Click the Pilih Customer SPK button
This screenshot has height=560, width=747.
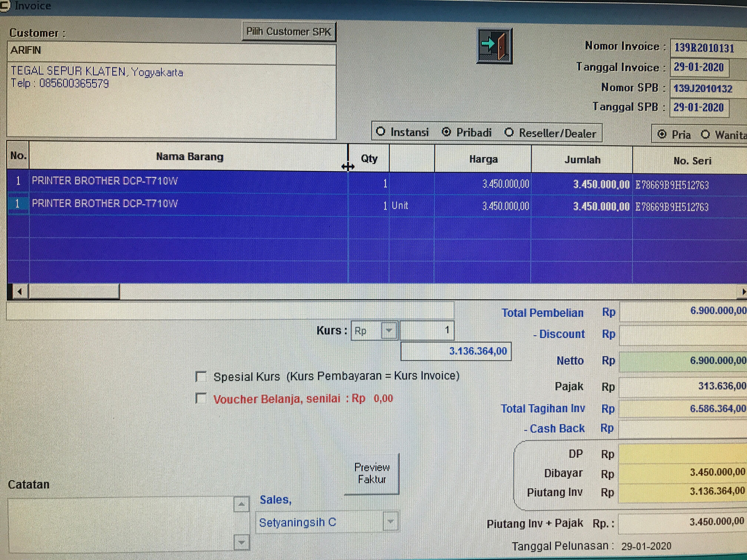pyautogui.click(x=289, y=32)
